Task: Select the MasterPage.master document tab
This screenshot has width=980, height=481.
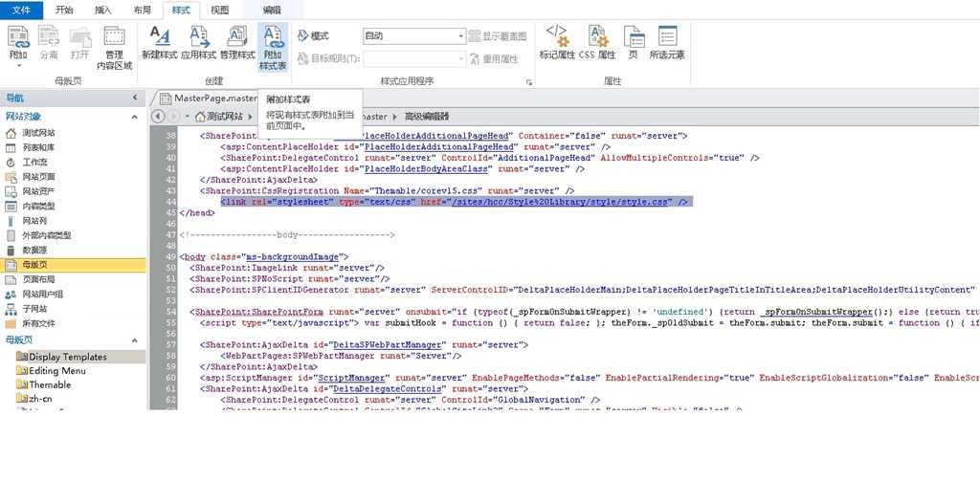Action: pyautogui.click(x=208, y=98)
